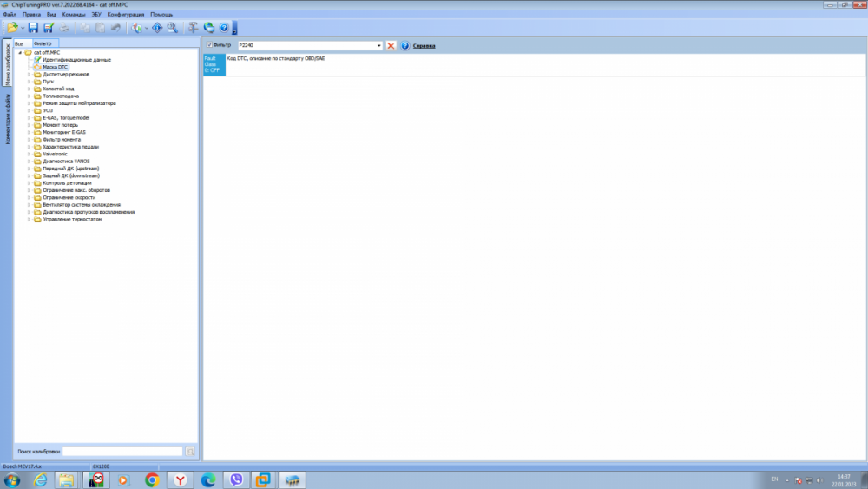Viewport: 868px width, 489px height.
Task: Select Режим защиты нейтрализатора tree item
Action: pos(79,103)
